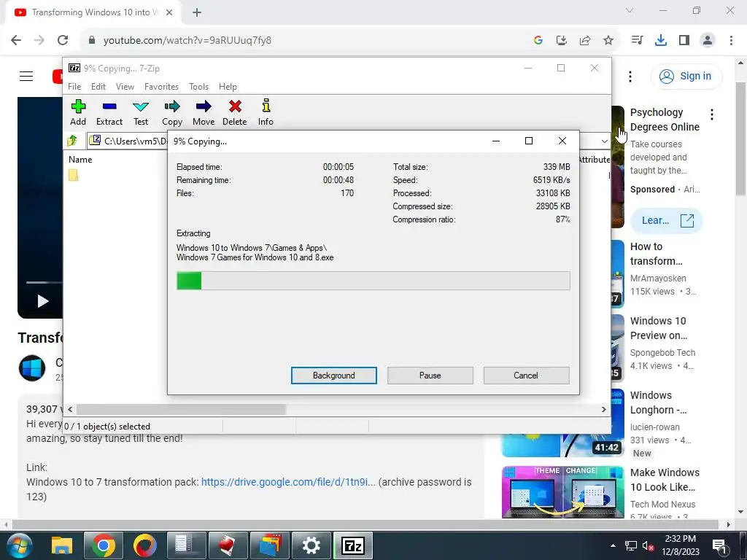Open the 7-Zip File menu
This screenshot has width=747, height=560.
click(74, 87)
